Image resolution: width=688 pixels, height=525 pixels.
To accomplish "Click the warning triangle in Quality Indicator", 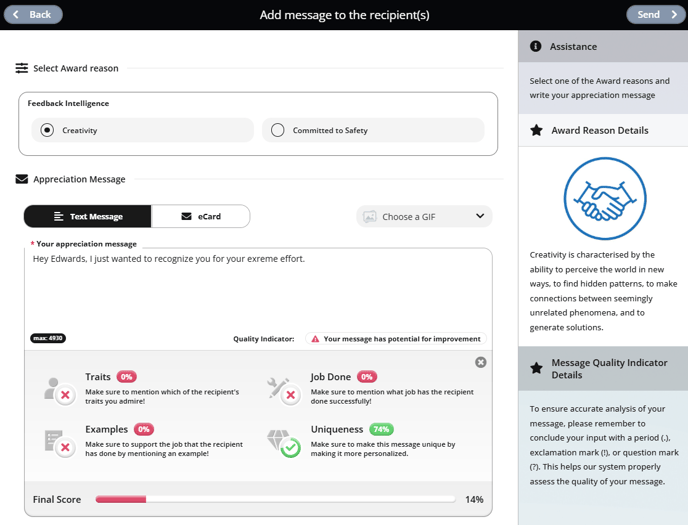I will pos(315,339).
